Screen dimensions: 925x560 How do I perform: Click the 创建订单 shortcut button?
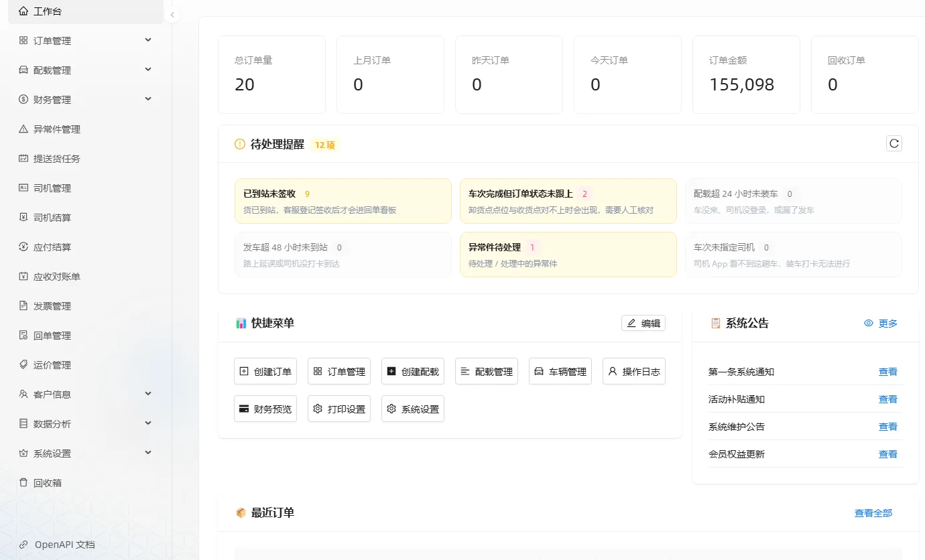[x=265, y=371]
